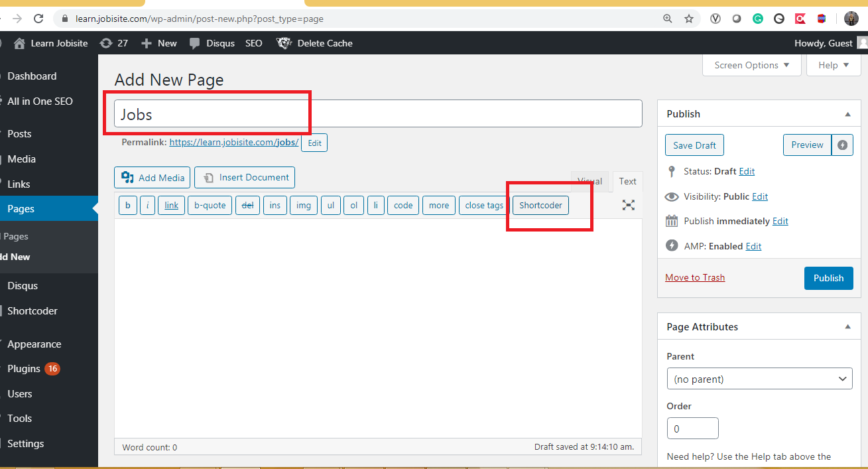The width and height of the screenshot is (868, 469).
Task: Bookmark page with the star icon
Action: point(689,19)
